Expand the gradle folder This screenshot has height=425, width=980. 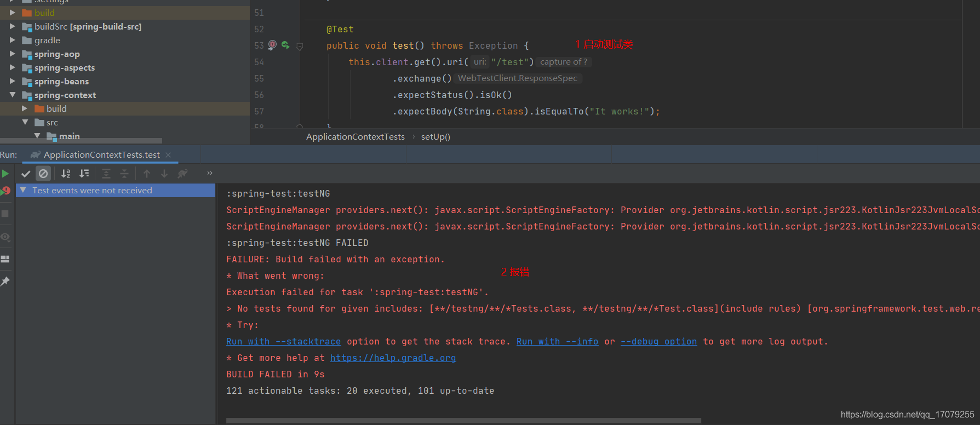tap(12, 40)
